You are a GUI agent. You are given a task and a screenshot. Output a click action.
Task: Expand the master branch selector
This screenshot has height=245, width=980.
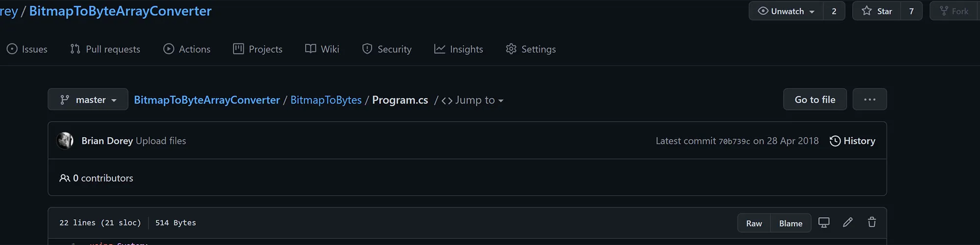coord(88,99)
